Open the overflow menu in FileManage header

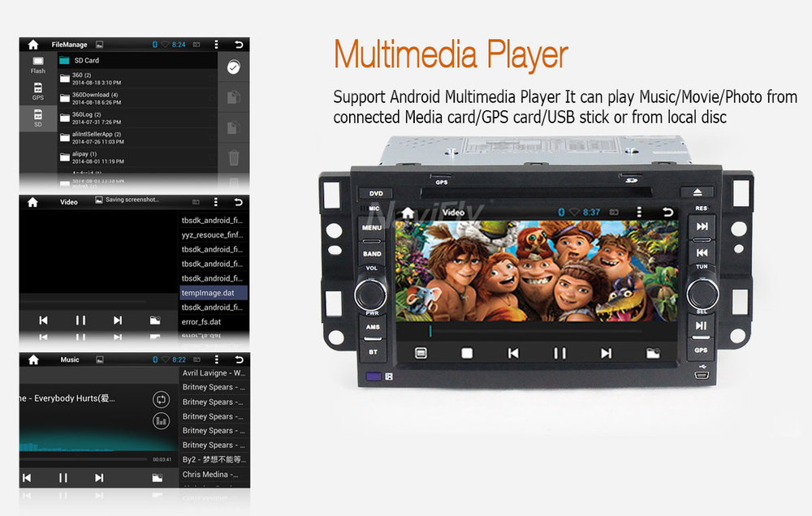pos(216,45)
